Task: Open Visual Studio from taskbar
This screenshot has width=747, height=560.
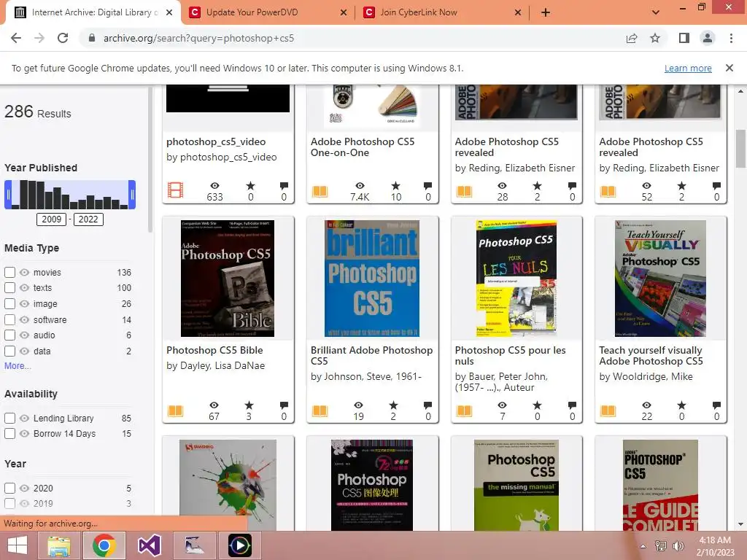Action: click(149, 545)
